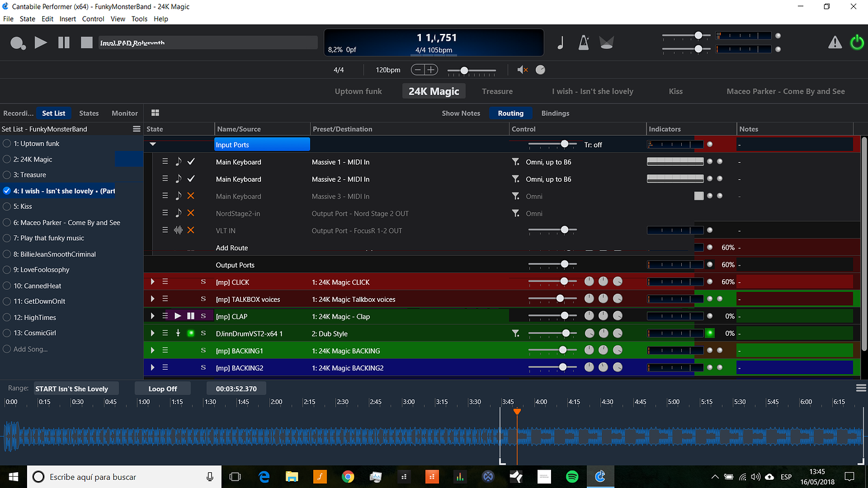The height and width of the screenshot is (488, 868).
Task: Click the orange playback marker on the timeline
Action: point(517,411)
